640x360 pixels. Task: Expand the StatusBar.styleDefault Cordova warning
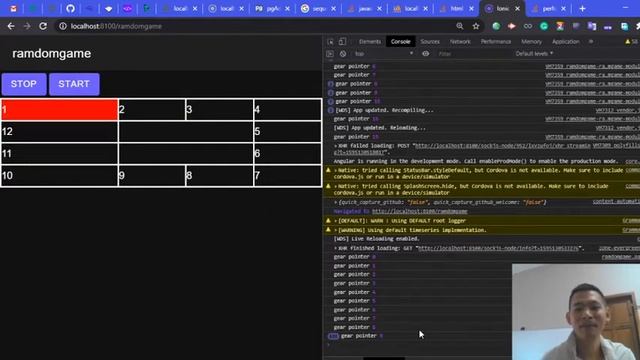coord(336,171)
